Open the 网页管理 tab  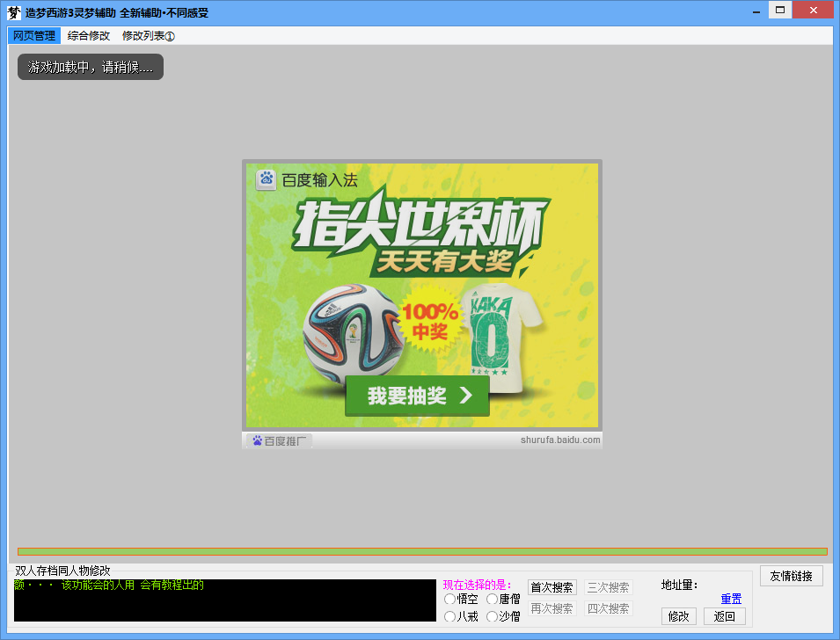tap(34, 36)
